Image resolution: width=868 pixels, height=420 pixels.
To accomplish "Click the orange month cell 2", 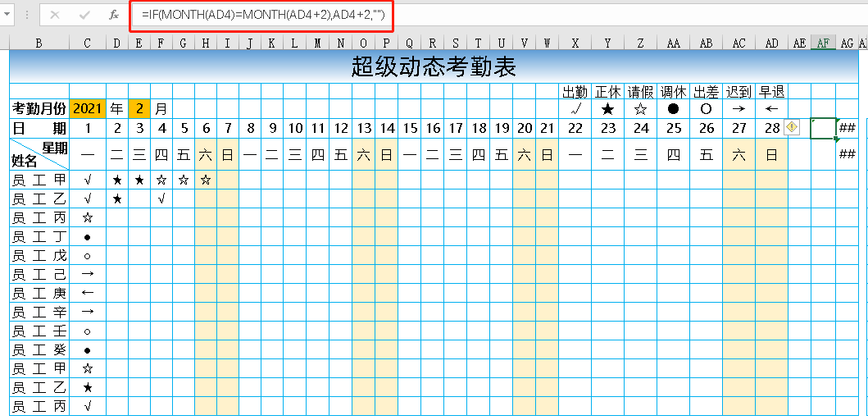I will pos(139,108).
